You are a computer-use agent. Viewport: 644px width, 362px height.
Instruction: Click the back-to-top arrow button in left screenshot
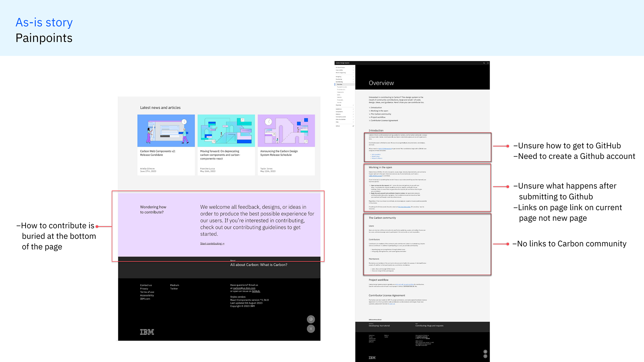(311, 329)
